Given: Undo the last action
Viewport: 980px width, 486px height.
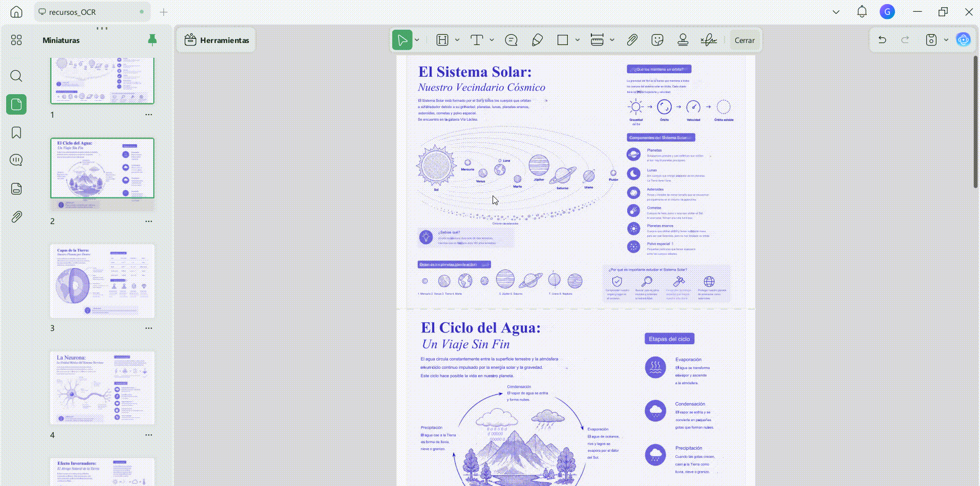Looking at the screenshot, I should coord(882,40).
